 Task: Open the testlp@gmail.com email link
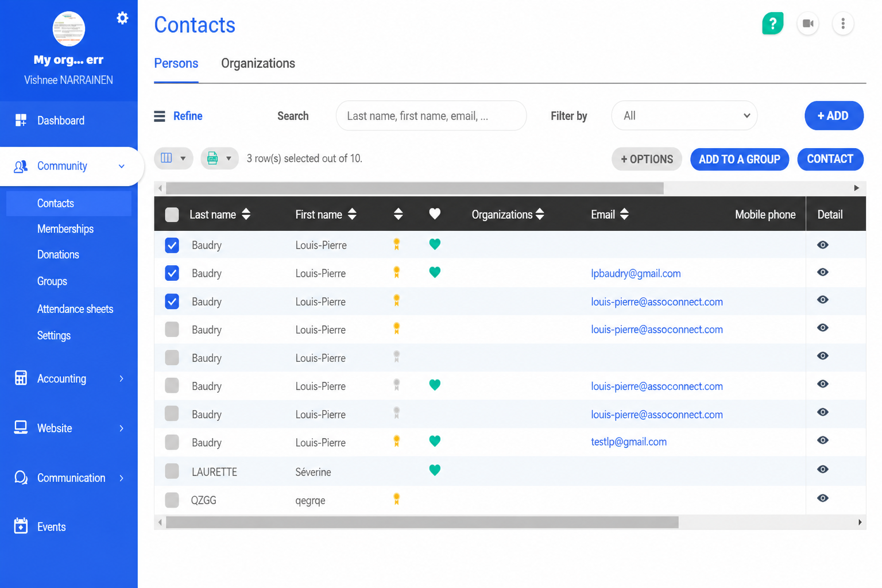click(x=629, y=442)
